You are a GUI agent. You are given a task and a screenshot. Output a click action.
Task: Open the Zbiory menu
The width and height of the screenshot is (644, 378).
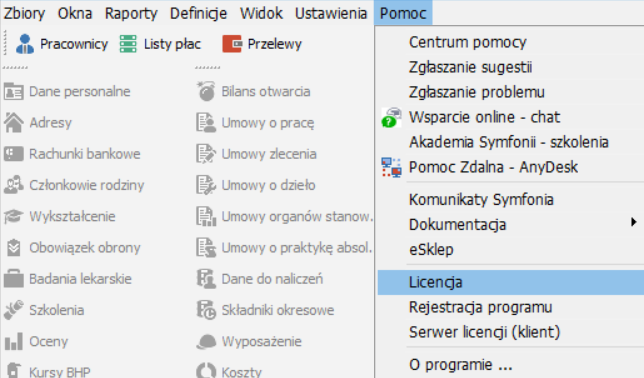tap(24, 13)
